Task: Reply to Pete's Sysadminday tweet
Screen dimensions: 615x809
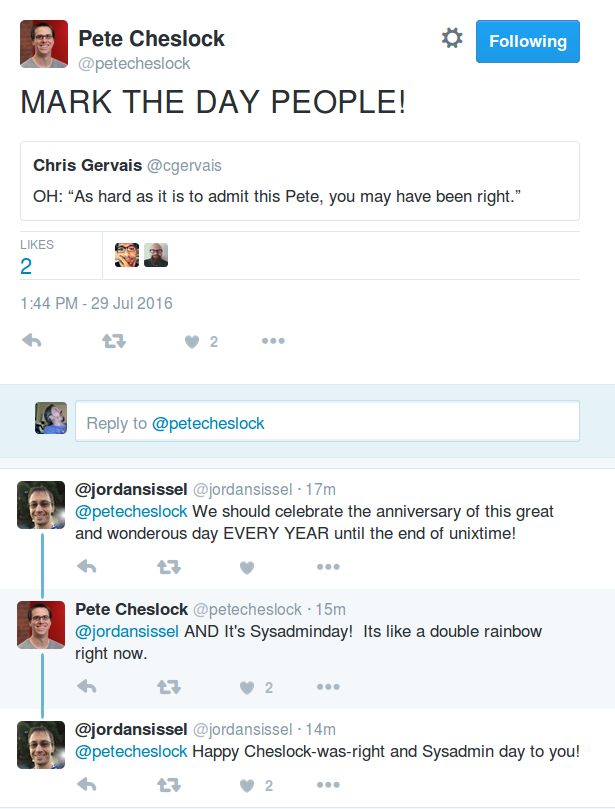Action: pos(87,687)
